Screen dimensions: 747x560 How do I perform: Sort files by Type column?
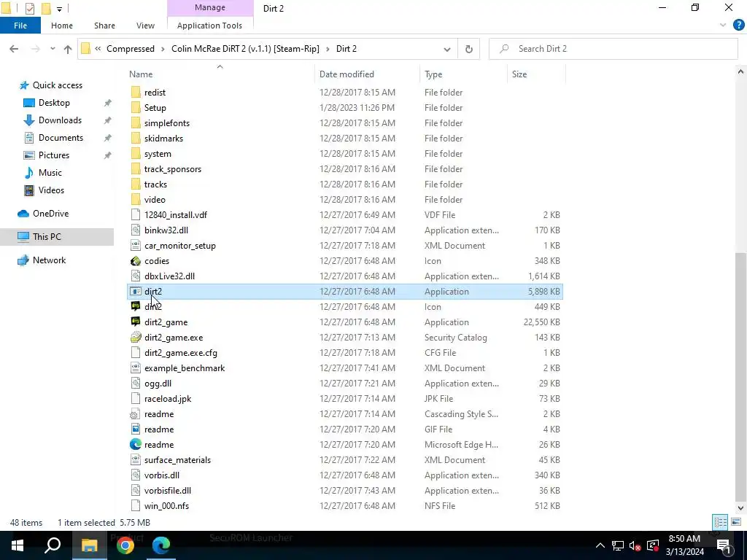(433, 74)
